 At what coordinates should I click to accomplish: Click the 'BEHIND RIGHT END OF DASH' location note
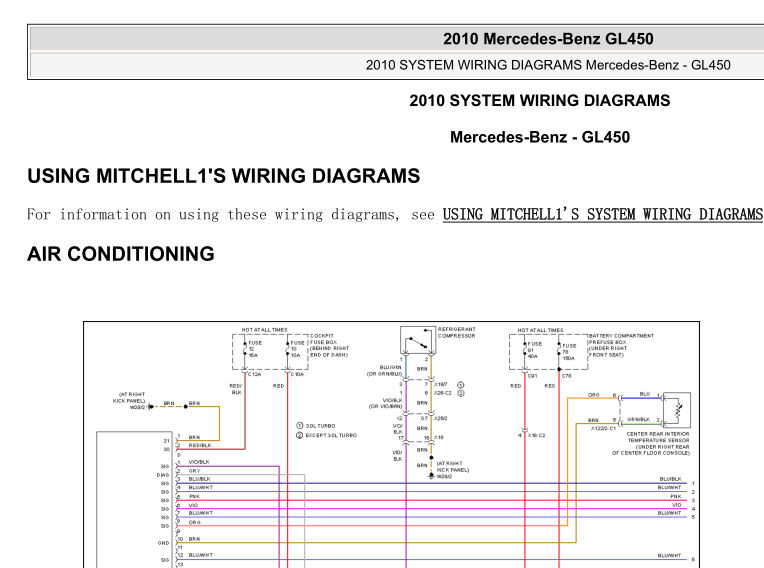329,352
